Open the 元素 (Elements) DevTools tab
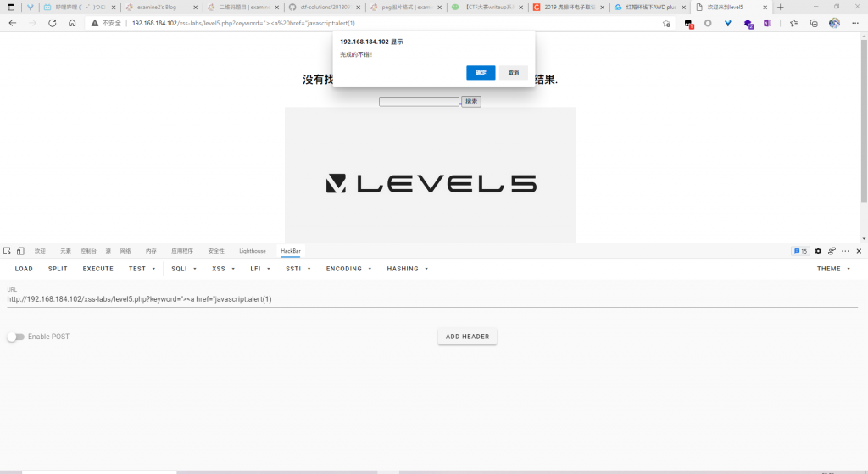Screen dimensions: 868x474 click(65, 251)
